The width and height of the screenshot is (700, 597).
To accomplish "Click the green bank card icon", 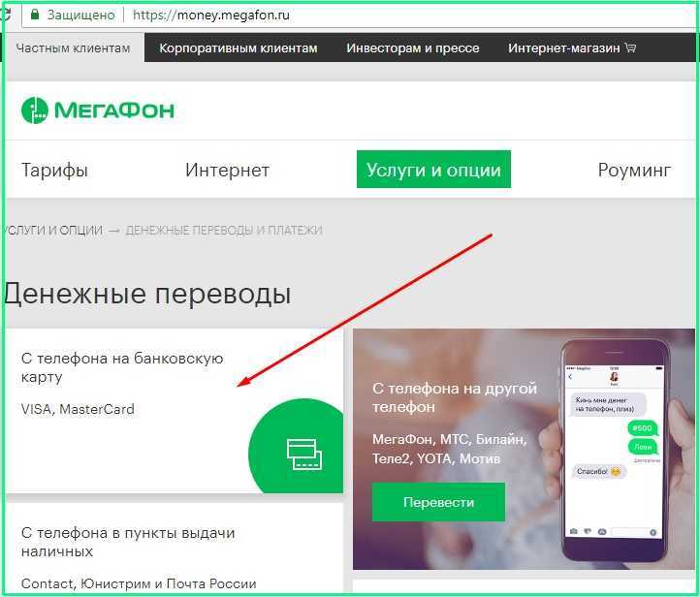I will (304, 455).
